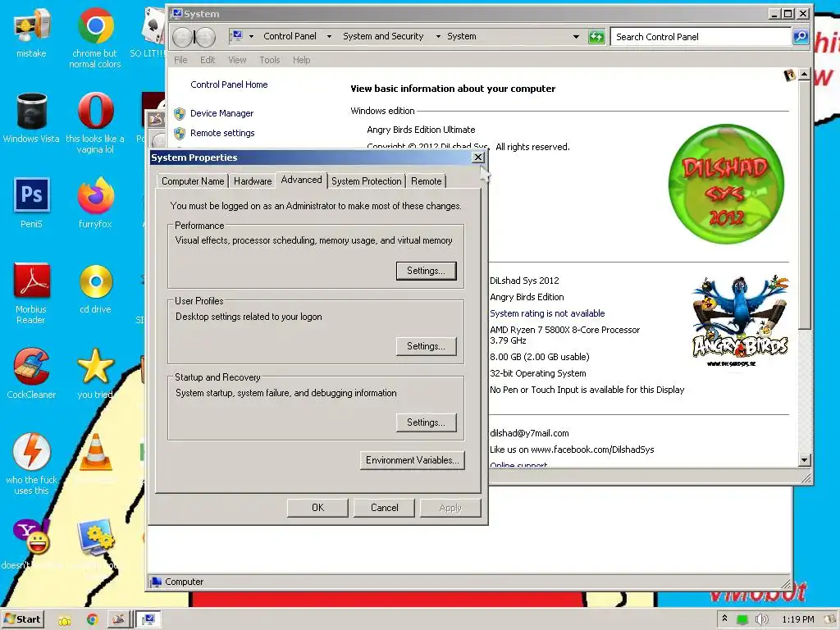
Task: Click the green network tray icon
Action: point(742,620)
